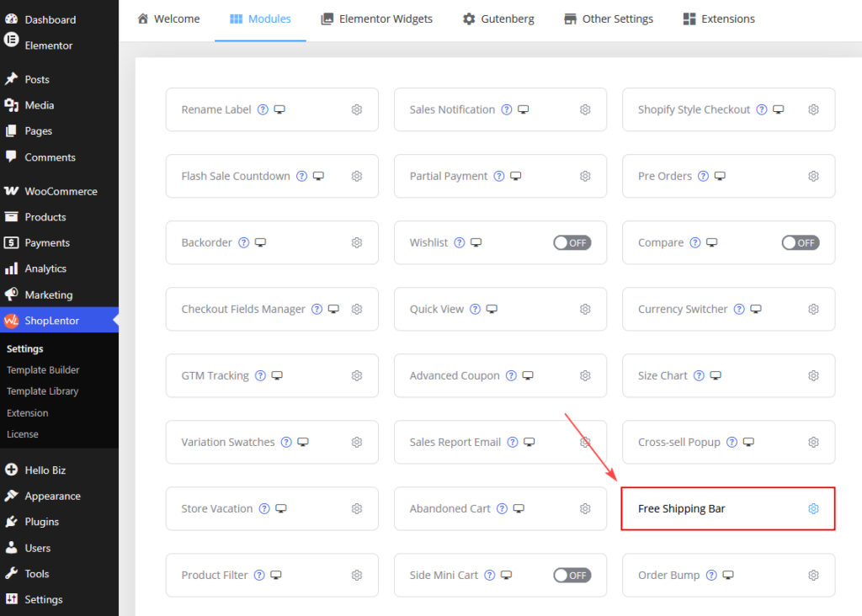
Task: Open Sales Notification video monitor icon
Action: tap(524, 109)
